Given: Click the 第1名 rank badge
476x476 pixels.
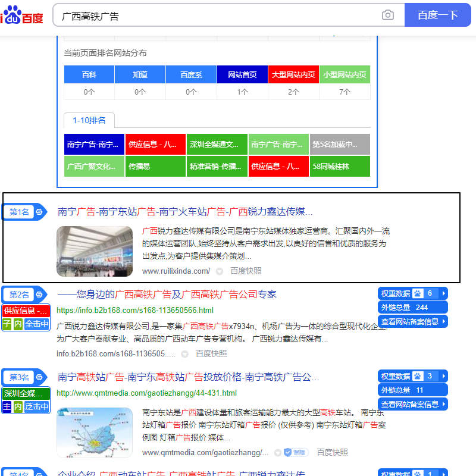Looking at the screenshot, I should tap(19, 212).
